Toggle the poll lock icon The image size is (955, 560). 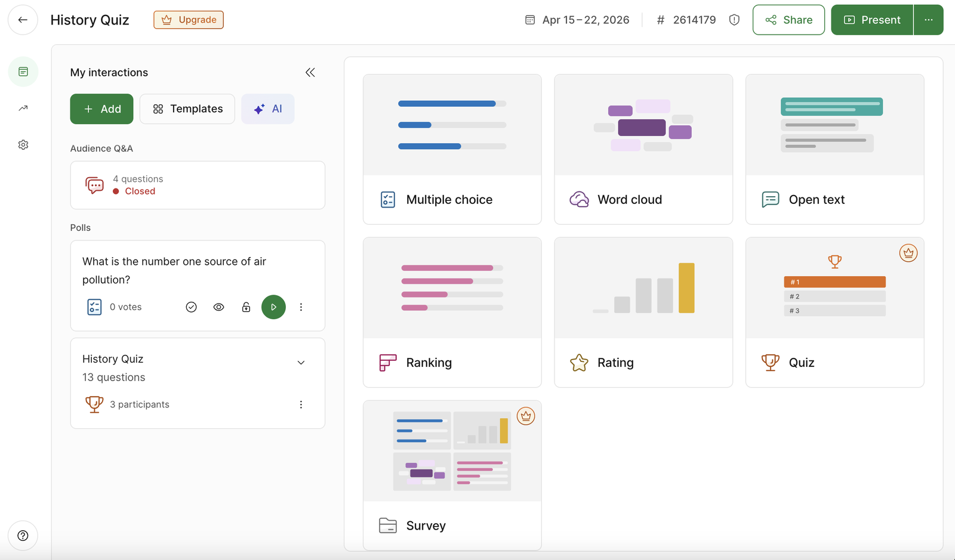[246, 307]
